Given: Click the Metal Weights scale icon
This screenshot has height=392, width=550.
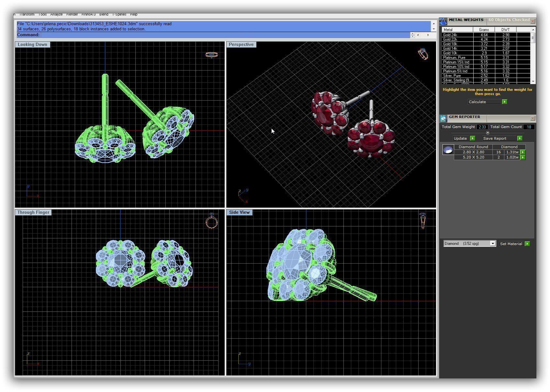Looking at the screenshot, I should pos(443,21).
